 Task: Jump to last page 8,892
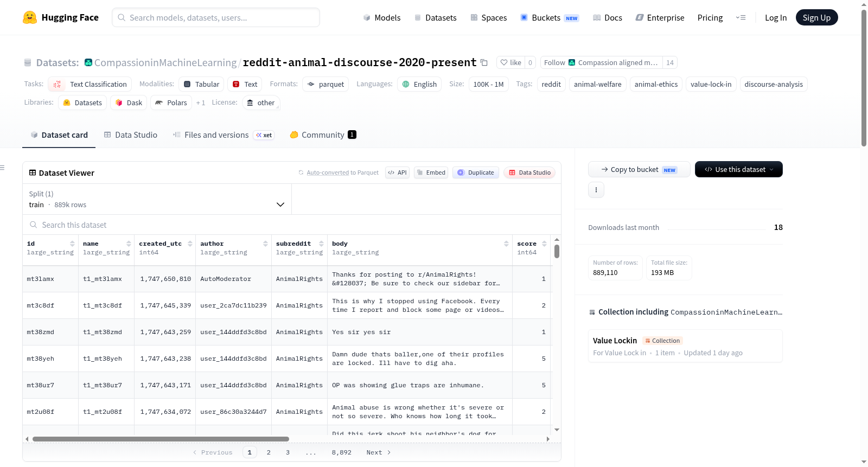pyautogui.click(x=342, y=452)
